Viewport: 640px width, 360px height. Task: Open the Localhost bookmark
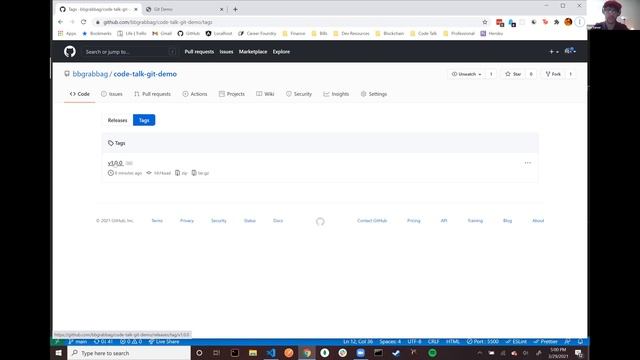pyautogui.click(x=219, y=33)
